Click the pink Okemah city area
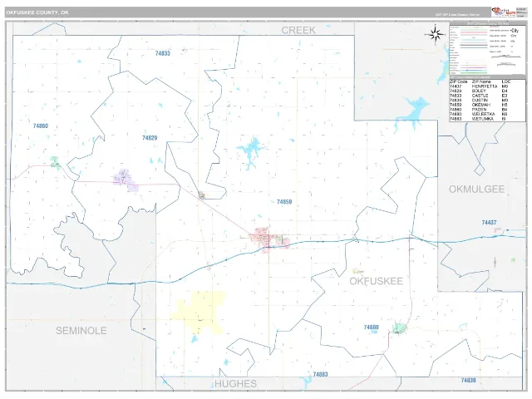The image size is (532, 399). 269,239
